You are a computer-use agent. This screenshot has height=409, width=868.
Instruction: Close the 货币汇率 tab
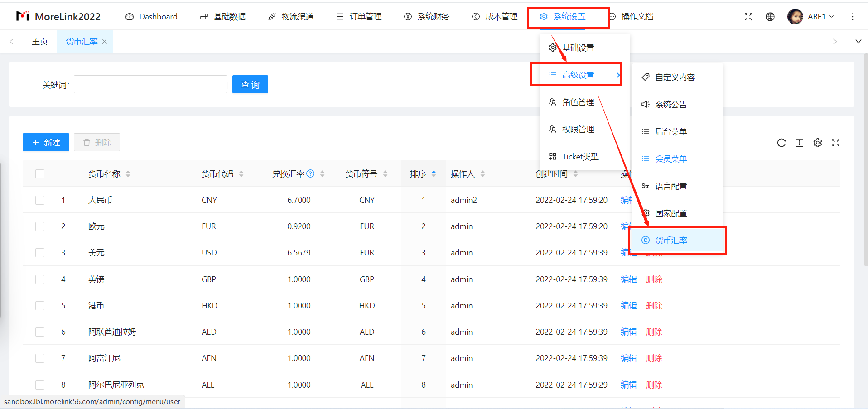tap(105, 42)
